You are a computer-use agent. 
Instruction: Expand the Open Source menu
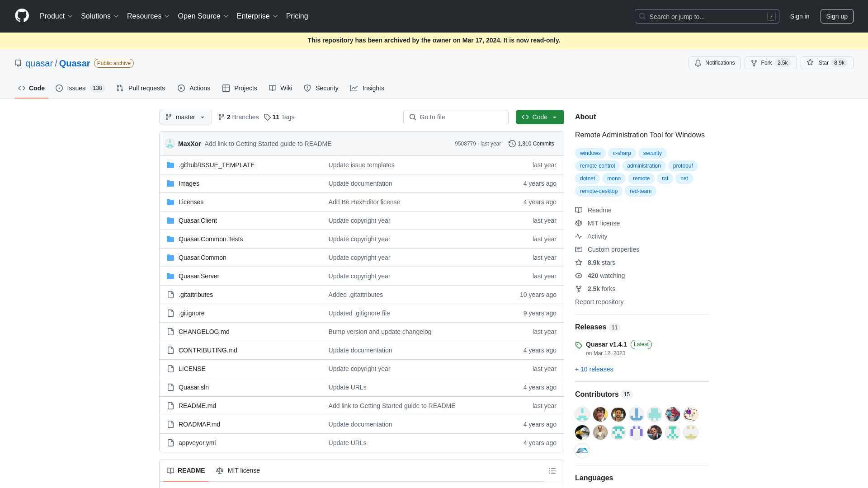point(203,16)
